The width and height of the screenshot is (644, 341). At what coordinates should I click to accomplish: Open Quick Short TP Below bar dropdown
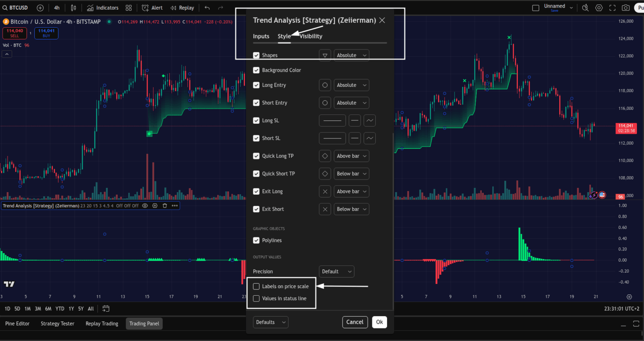pyautogui.click(x=351, y=174)
